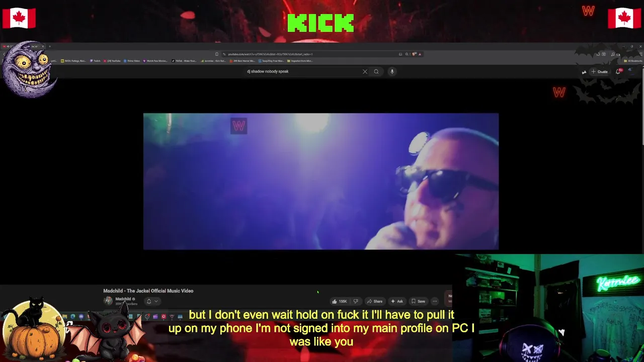Open the All Bookmarks folder
Image resolution: width=644 pixels, height=362 pixels.
coord(633,61)
